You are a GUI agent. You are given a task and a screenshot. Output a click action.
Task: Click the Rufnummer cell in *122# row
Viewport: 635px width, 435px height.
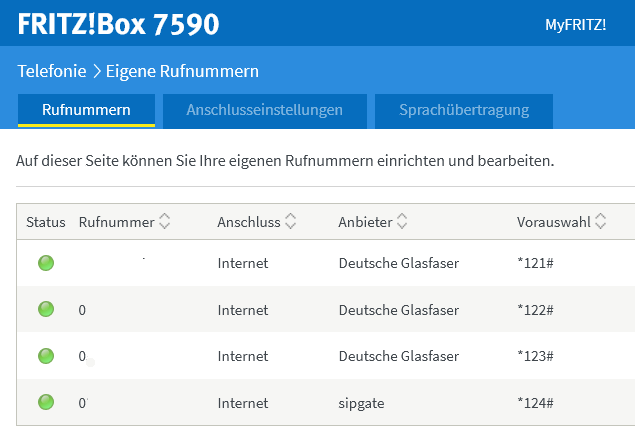tap(82, 310)
